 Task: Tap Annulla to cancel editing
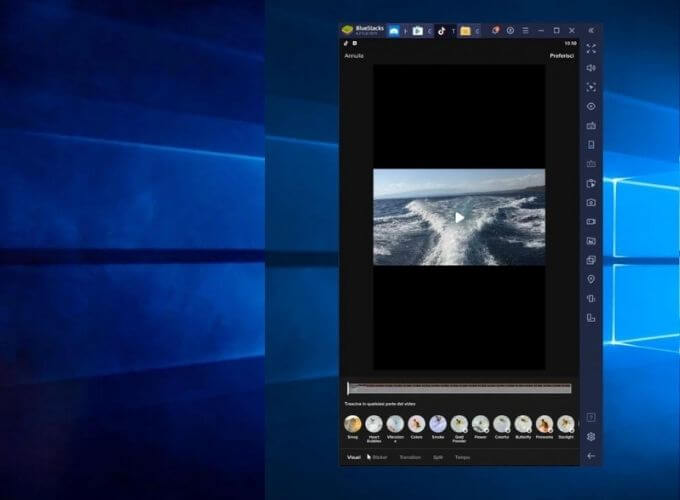(x=354, y=56)
